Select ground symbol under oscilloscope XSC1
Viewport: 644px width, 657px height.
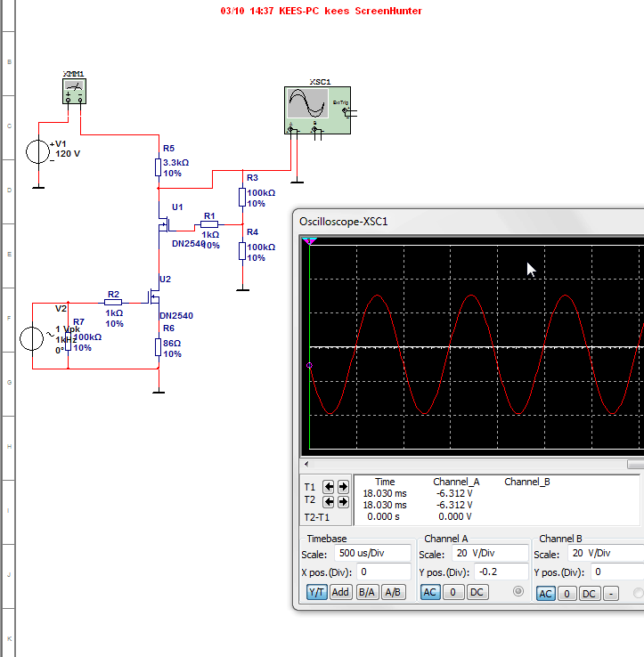(297, 182)
